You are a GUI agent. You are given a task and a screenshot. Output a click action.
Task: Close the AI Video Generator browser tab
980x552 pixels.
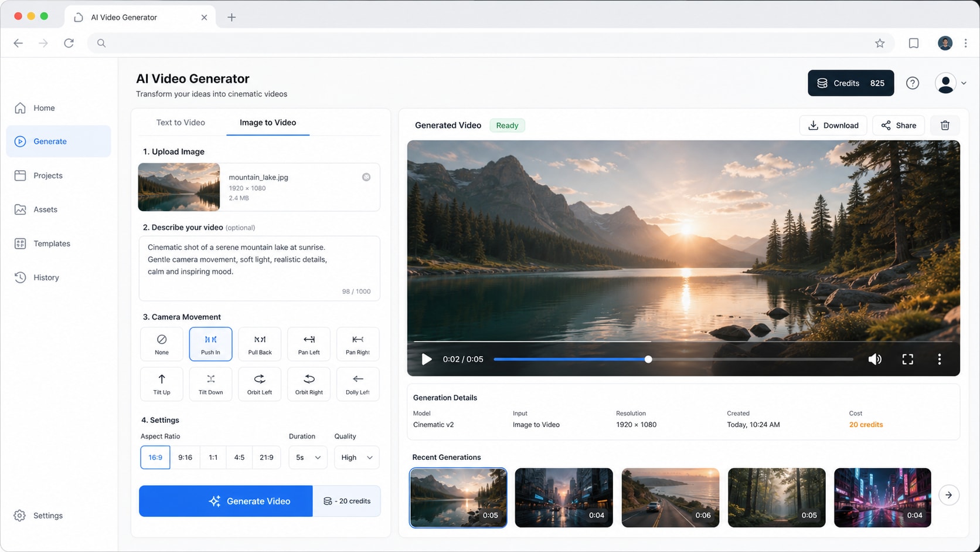[x=204, y=17]
